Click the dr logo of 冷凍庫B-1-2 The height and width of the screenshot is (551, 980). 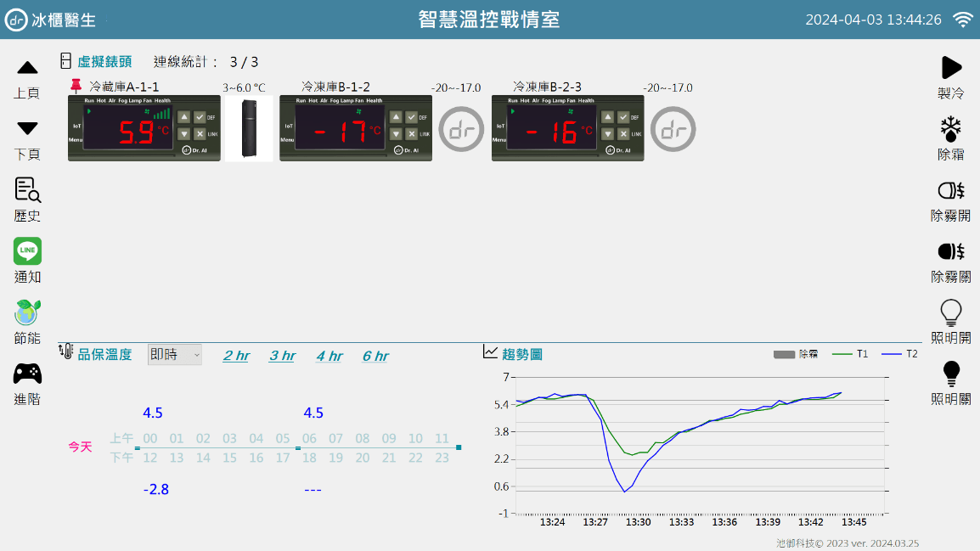click(x=461, y=129)
